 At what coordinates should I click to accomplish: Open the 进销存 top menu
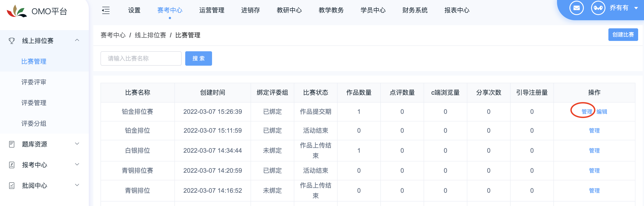click(x=251, y=10)
